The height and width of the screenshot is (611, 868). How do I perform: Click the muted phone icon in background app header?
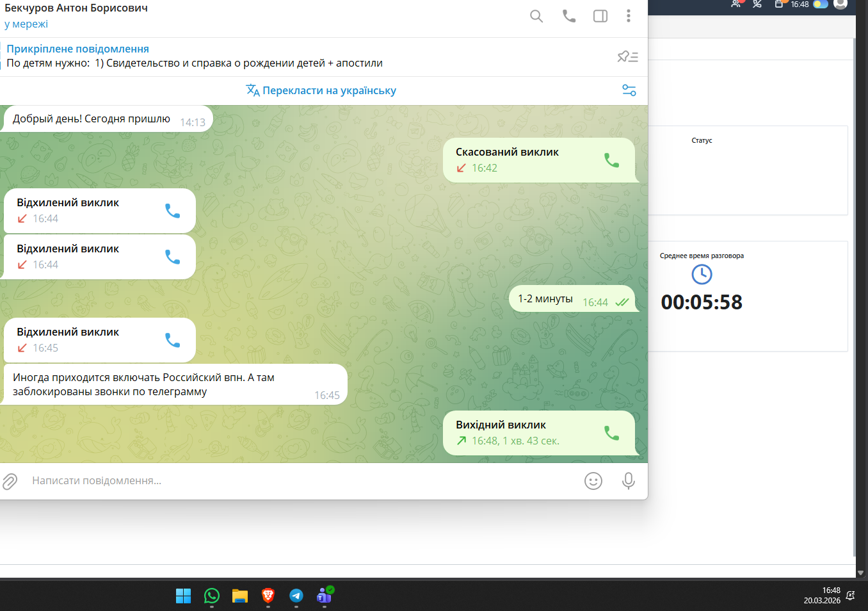click(757, 4)
